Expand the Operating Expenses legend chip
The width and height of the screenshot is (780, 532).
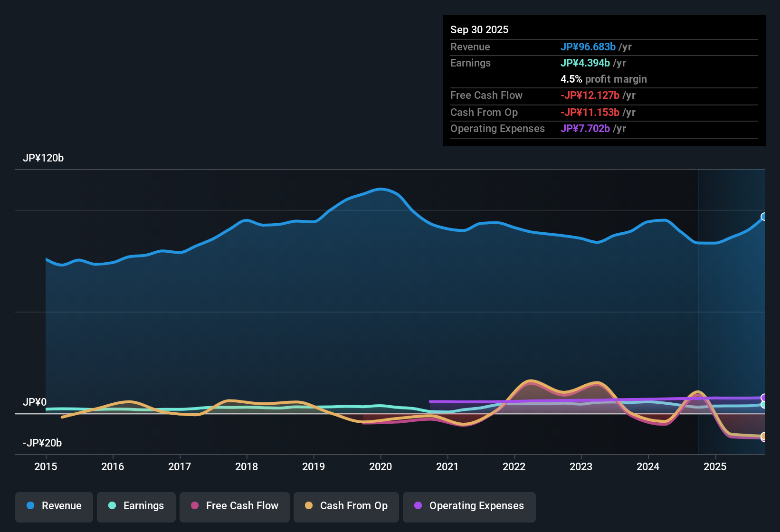[469, 506]
